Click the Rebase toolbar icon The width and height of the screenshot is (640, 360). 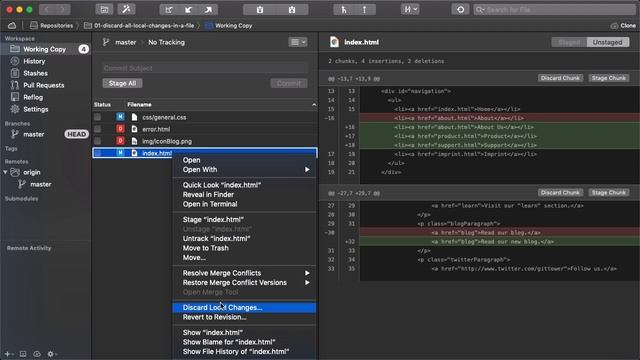click(x=364, y=9)
